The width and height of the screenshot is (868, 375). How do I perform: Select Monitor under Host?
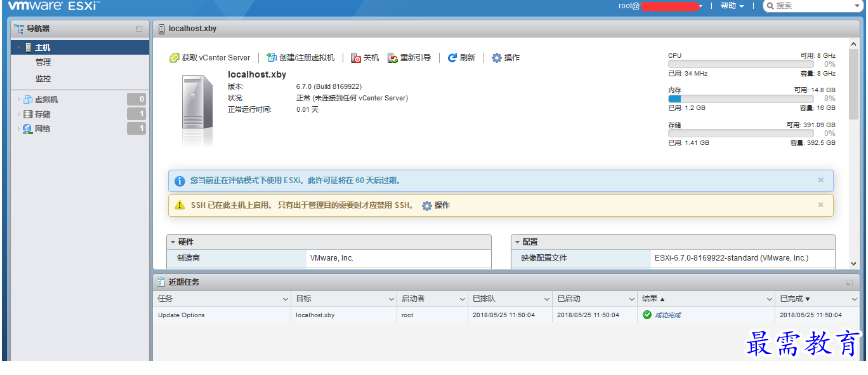(x=43, y=79)
